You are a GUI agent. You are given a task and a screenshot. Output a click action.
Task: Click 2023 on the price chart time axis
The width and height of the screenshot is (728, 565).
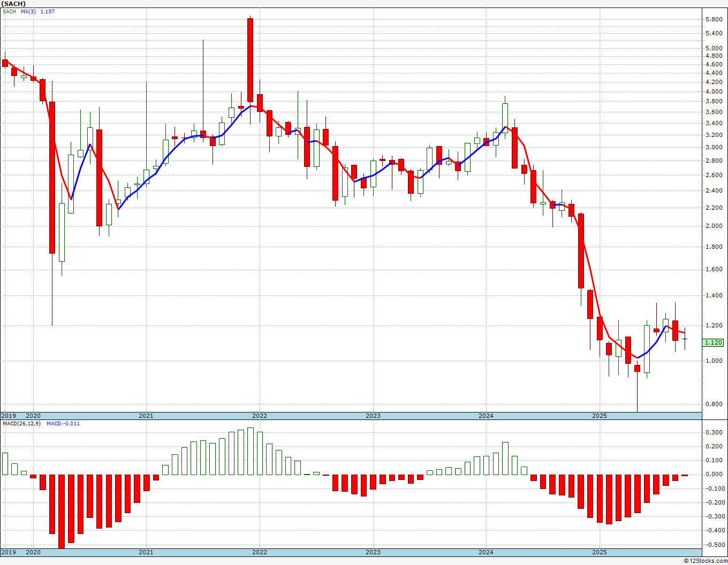[x=373, y=416]
